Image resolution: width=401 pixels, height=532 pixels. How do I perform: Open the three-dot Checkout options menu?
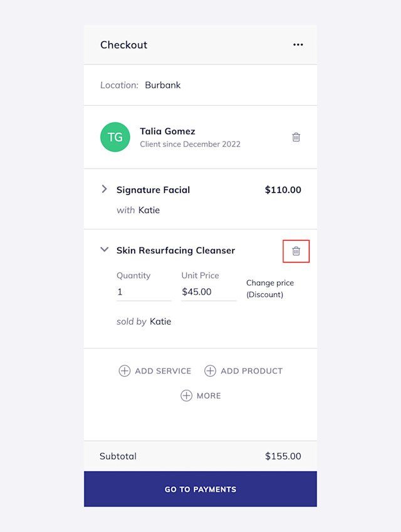(x=298, y=44)
